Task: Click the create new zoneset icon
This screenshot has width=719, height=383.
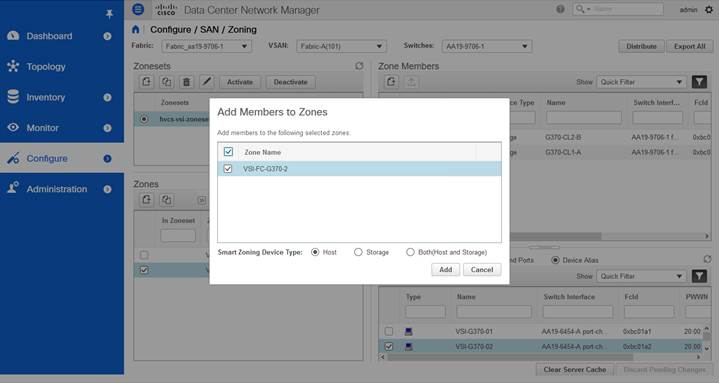Action: [146, 82]
